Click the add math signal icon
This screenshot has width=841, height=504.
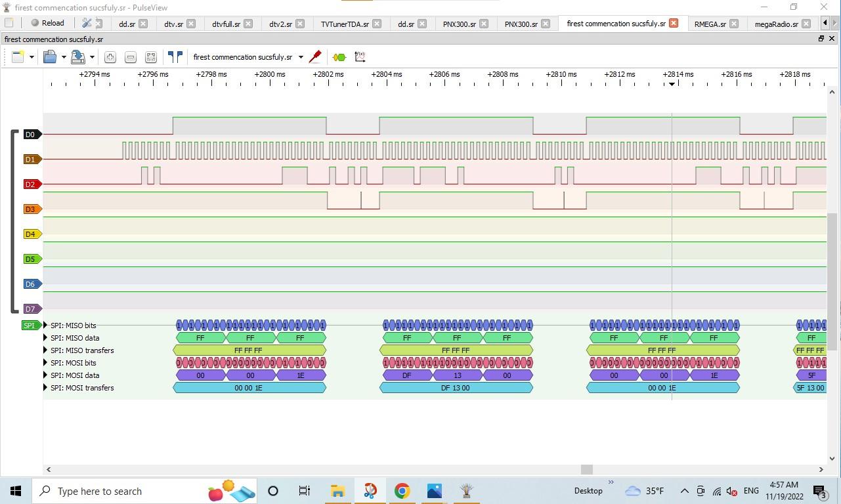[x=360, y=57]
